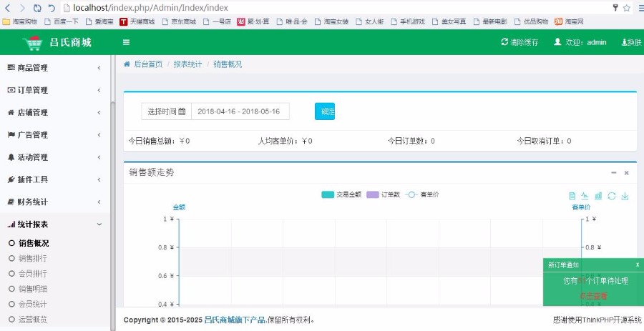644x331 pixels.
Task: Open the 天猫商城 bookmark
Action: [137, 21]
